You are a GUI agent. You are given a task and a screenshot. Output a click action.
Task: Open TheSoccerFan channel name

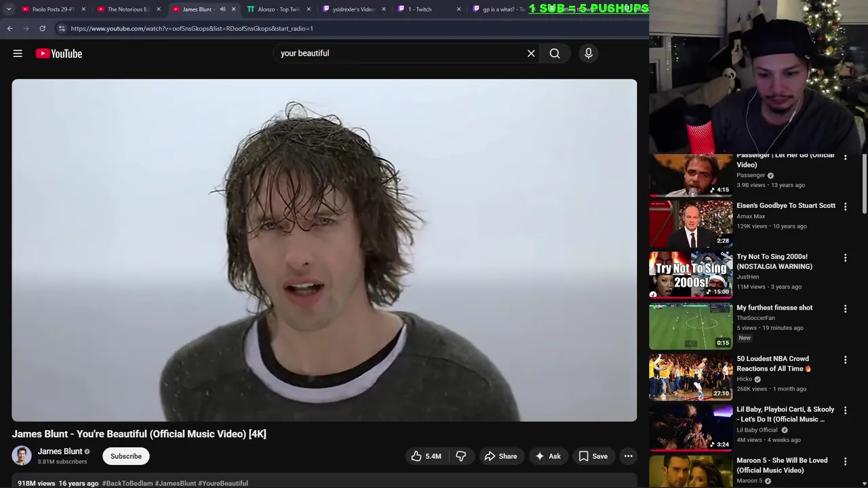click(x=755, y=318)
